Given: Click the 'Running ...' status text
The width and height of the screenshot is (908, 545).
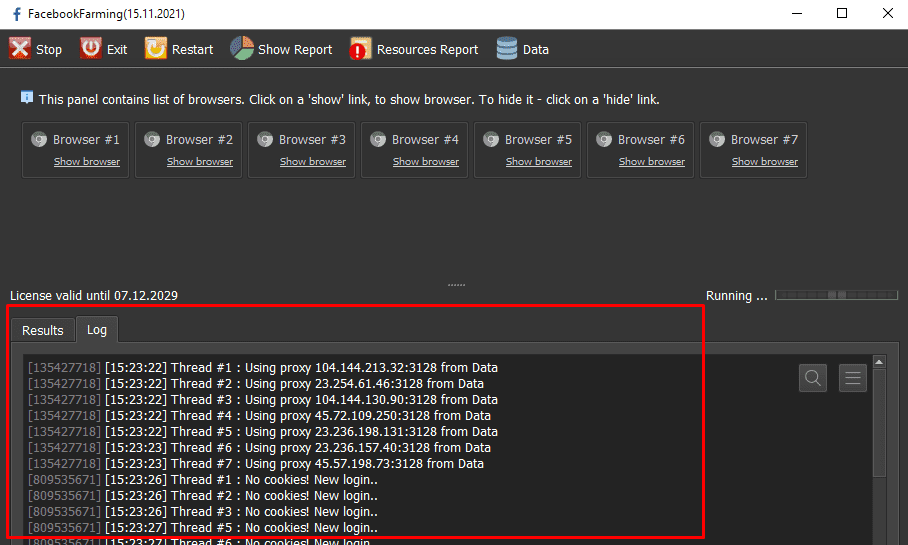Looking at the screenshot, I should (x=737, y=295).
